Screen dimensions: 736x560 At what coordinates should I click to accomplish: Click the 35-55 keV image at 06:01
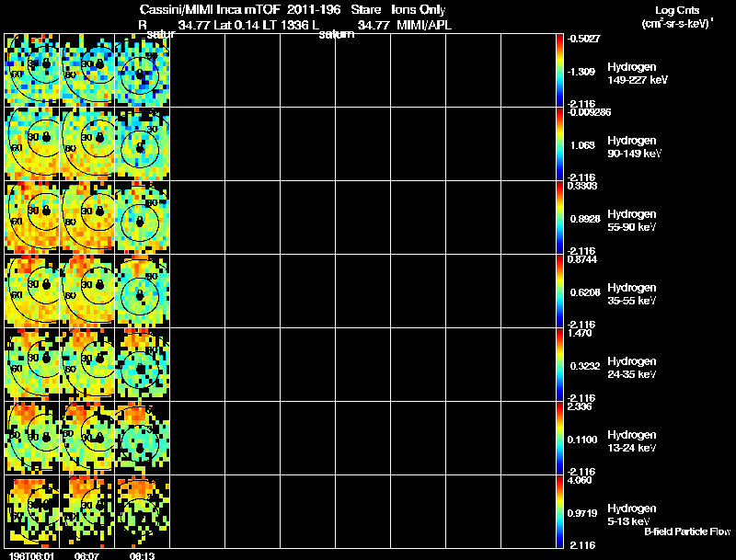click(x=32, y=291)
